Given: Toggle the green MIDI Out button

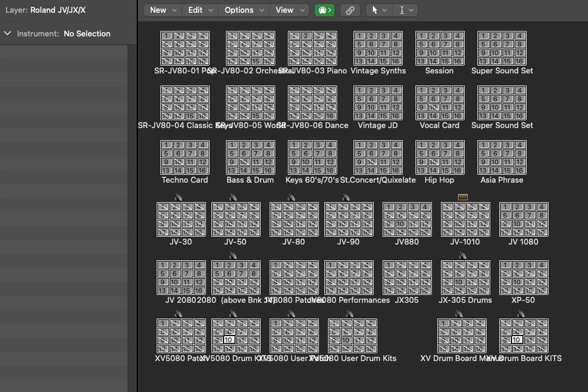Looking at the screenshot, I should [324, 10].
